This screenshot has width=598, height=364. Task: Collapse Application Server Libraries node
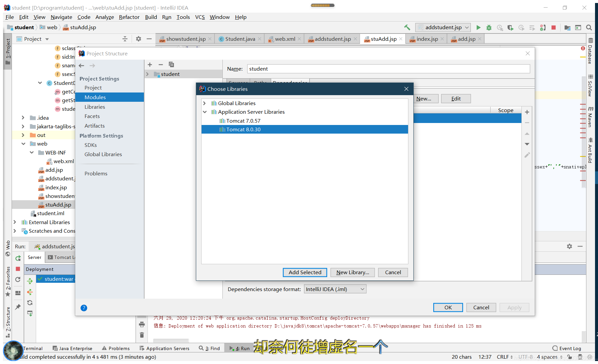click(x=205, y=112)
